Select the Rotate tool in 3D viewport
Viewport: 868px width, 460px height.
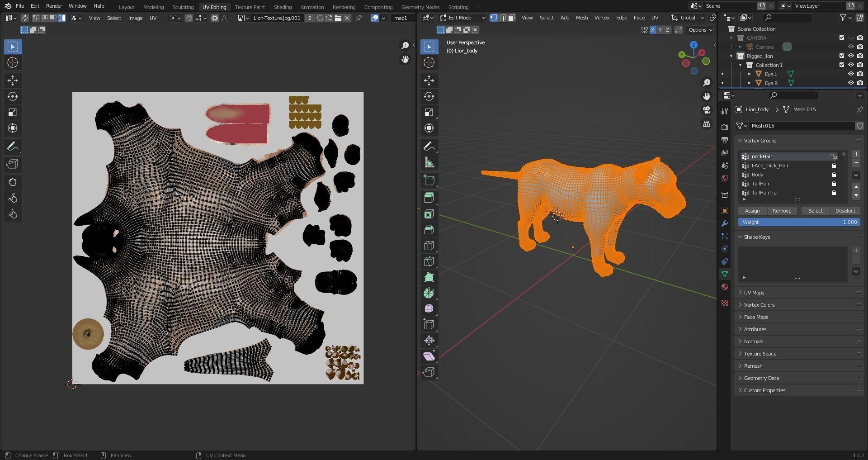pyautogui.click(x=429, y=96)
